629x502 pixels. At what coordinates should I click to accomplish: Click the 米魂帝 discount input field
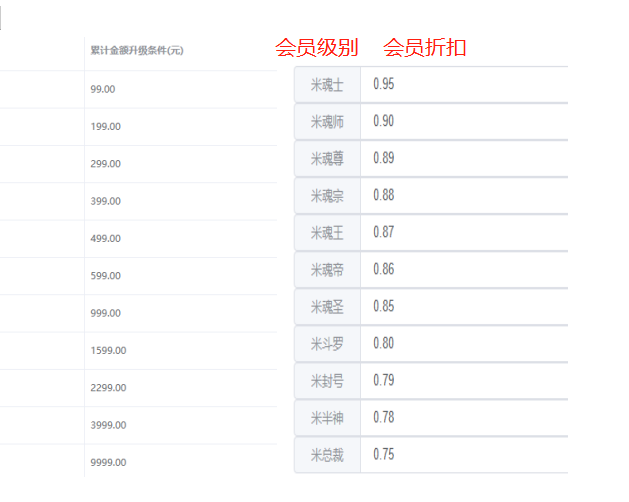465,269
